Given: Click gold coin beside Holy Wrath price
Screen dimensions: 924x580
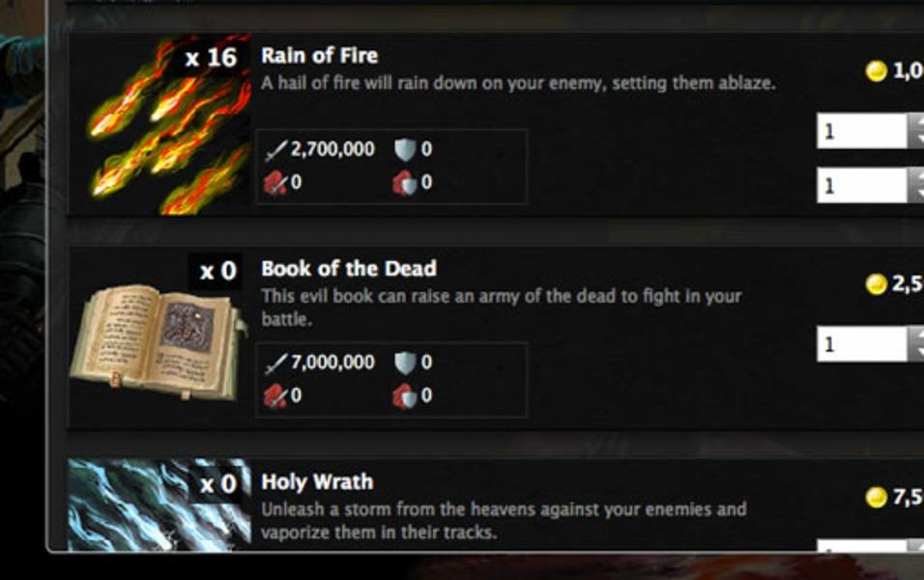Looking at the screenshot, I should tap(877, 497).
